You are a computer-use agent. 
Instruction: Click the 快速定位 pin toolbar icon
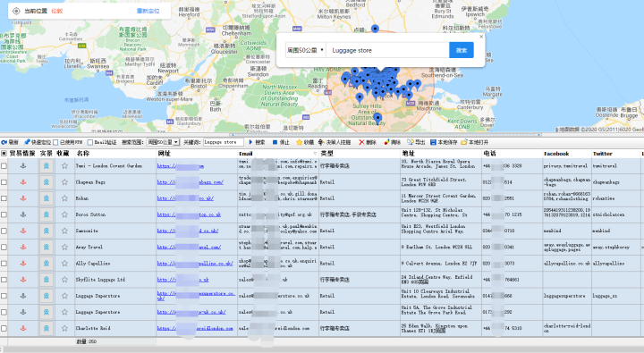[x=27, y=142]
